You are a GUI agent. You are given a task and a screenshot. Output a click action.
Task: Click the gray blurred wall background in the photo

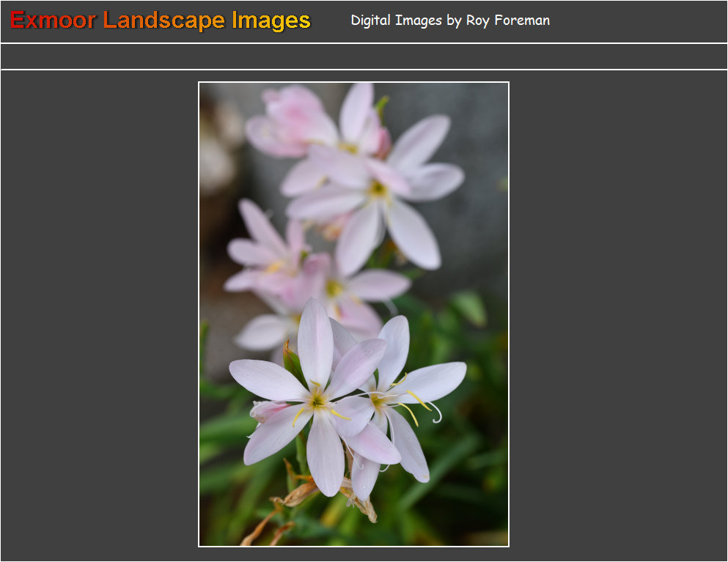pyautogui.click(x=477, y=220)
